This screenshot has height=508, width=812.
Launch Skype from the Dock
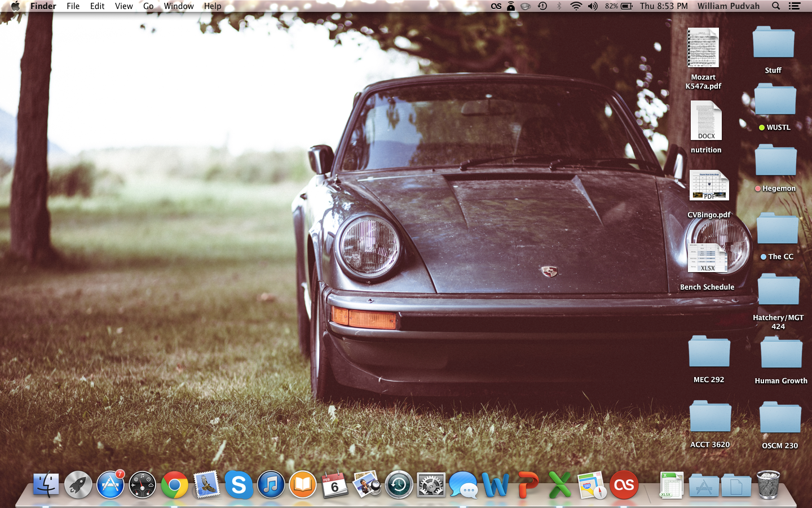(239, 485)
